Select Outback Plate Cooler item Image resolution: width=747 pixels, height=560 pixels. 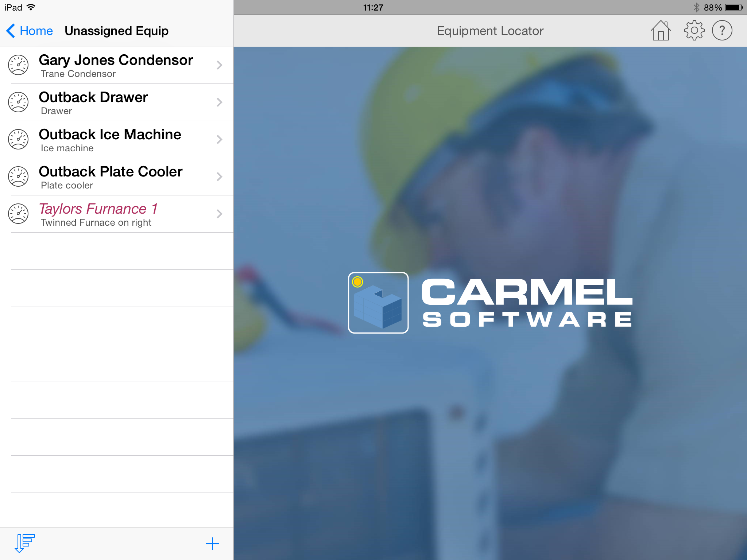pyautogui.click(x=117, y=177)
